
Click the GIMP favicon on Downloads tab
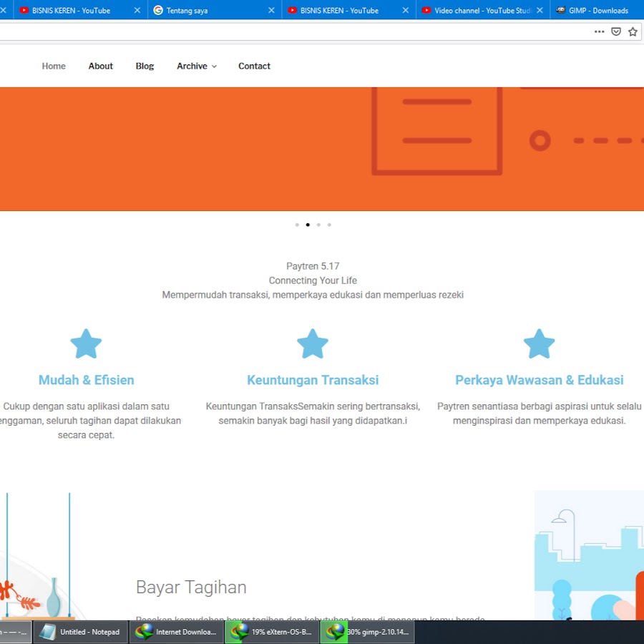tap(560, 10)
